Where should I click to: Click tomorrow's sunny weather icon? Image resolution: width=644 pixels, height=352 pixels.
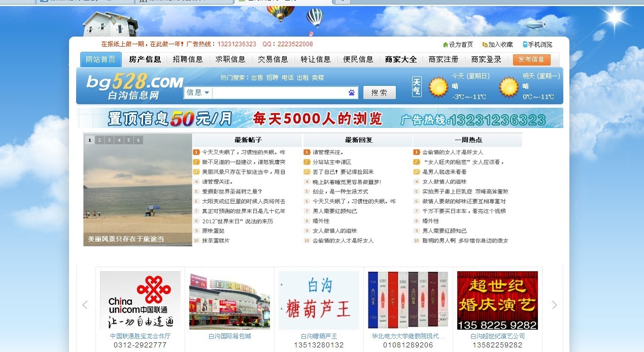pyautogui.click(x=509, y=87)
